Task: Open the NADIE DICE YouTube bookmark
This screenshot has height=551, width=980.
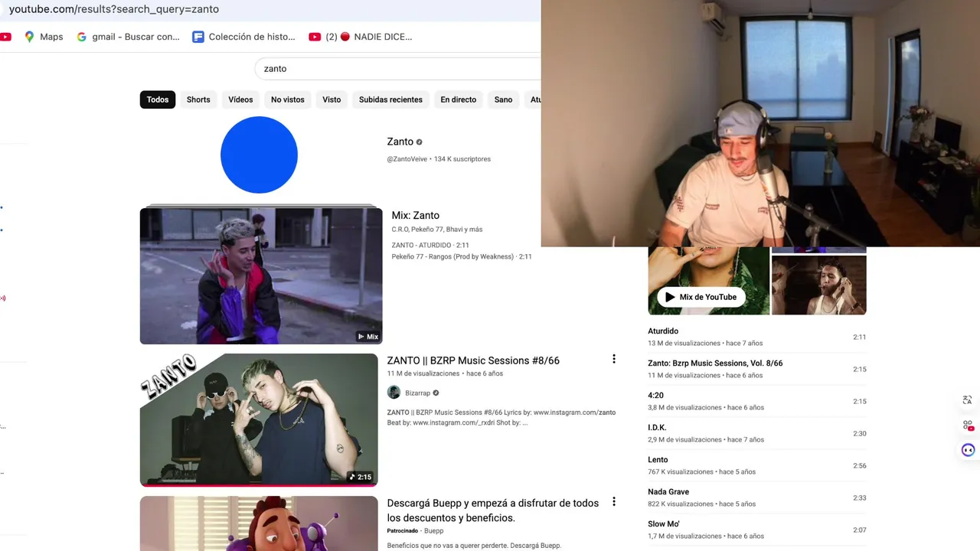Action: 361,37
